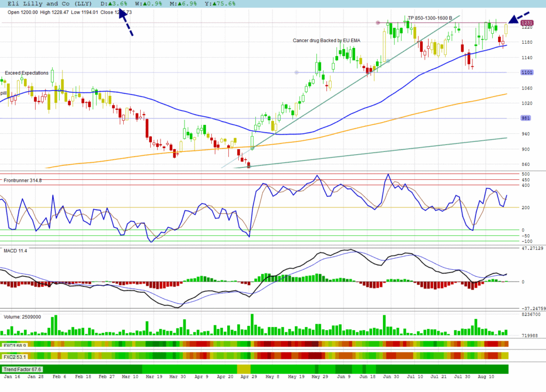
Task: Click the 1180 price axis label
Action: (527, 42)
